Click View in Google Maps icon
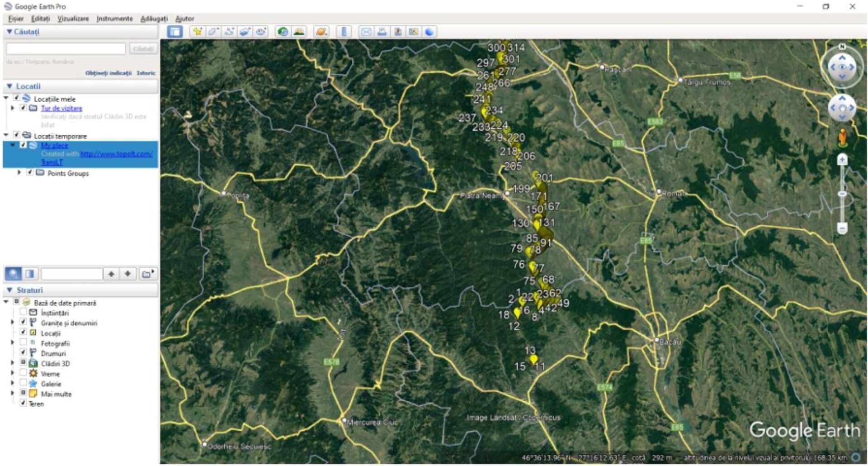The image size is (868, 466). [413, 32]
